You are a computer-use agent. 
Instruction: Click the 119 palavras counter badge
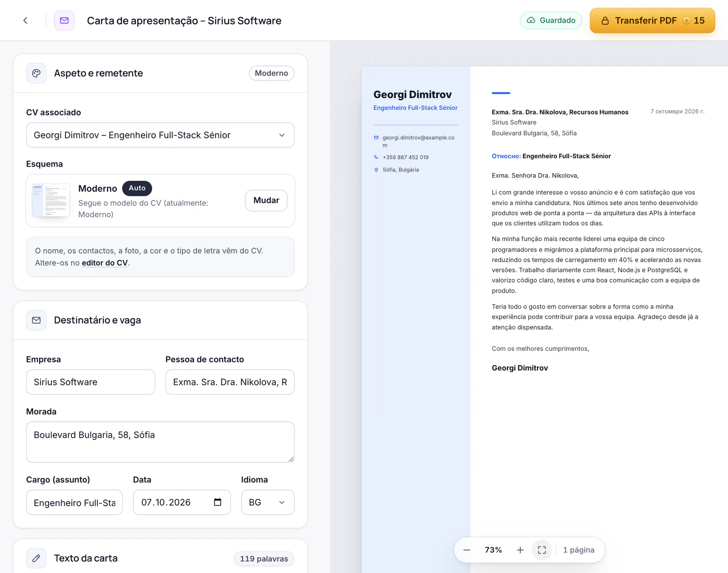pos(264,559)
